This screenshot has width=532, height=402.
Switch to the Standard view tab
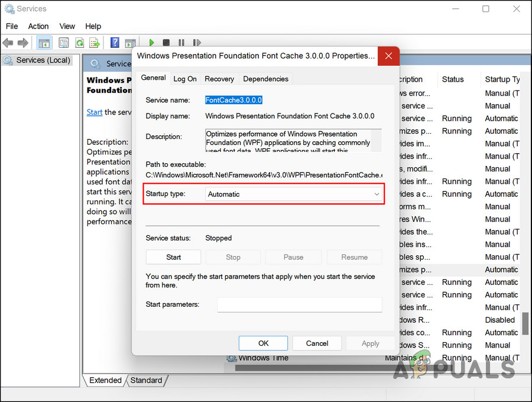tap(146, 380)
